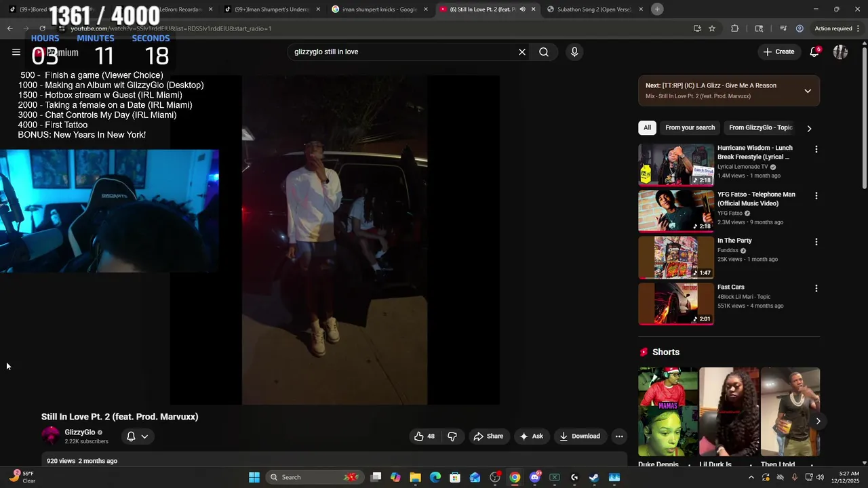Bookmark this page with the star icon
The width and height of the screenshot is (868, 488).
point(712,28)
